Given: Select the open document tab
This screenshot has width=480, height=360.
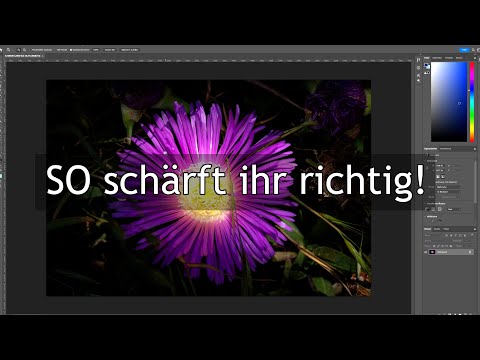Looking at the screenshot, I should [23, 56].
